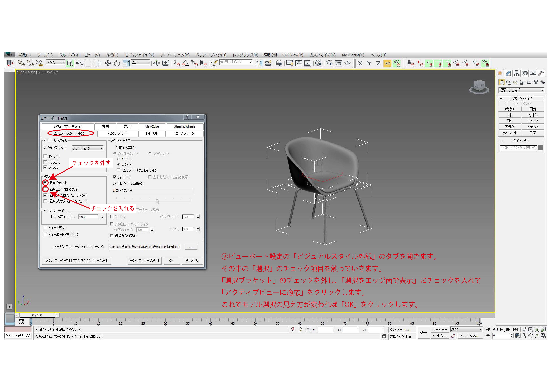Click the Mirror tool icon
551x392 pixels.
[x=259, y=63]
